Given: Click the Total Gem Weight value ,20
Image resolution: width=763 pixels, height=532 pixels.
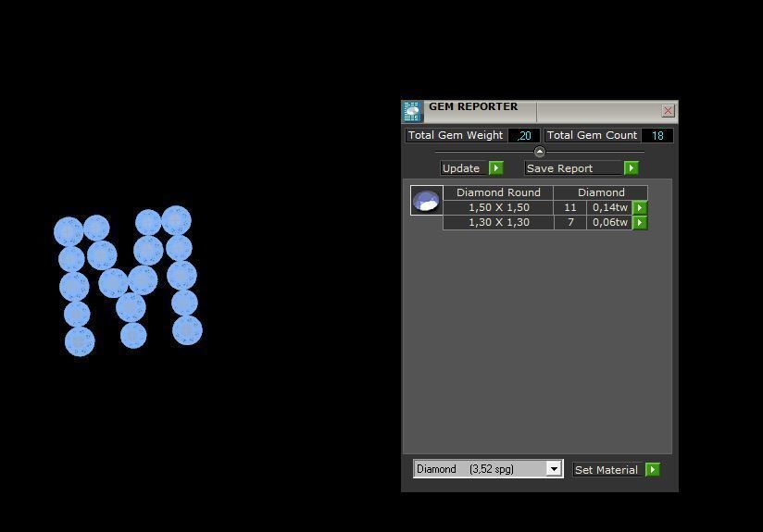Looking at the screenshot, I should 524,136.
